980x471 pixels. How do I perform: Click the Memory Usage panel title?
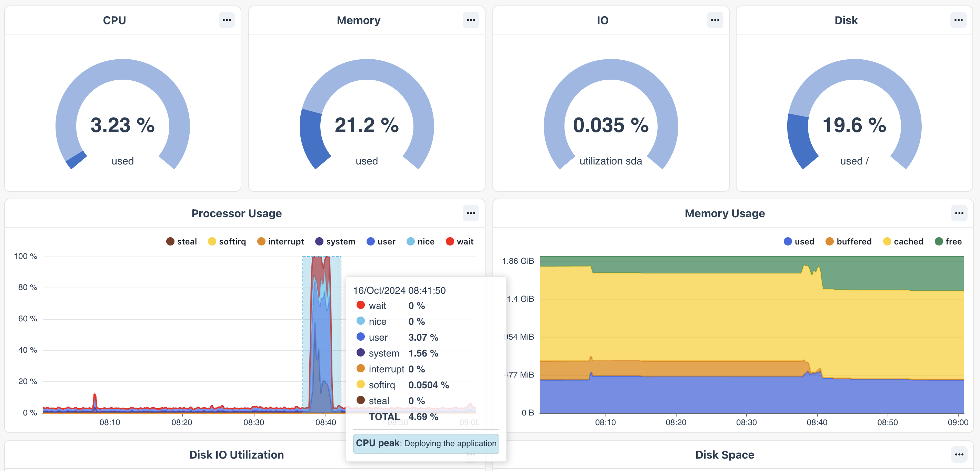point(725,213)
